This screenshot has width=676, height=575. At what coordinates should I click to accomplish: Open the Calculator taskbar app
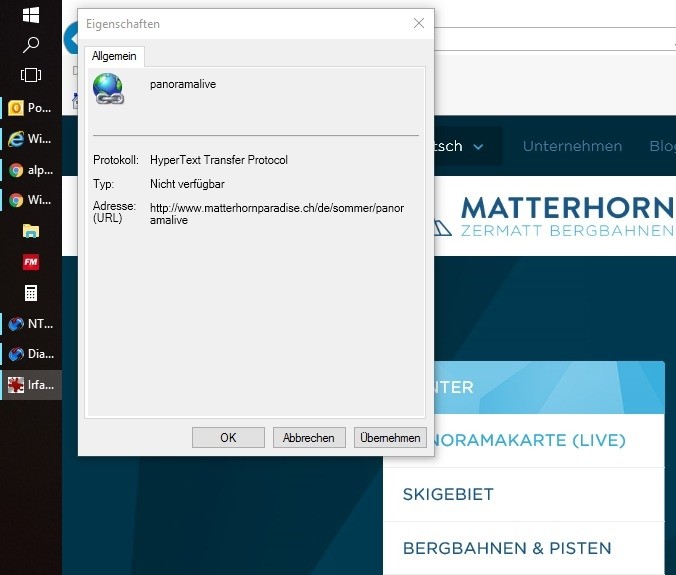(30, 293)
